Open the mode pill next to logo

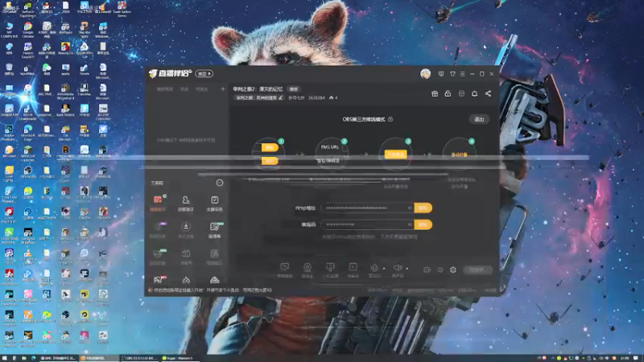click(x=204, y=74)
